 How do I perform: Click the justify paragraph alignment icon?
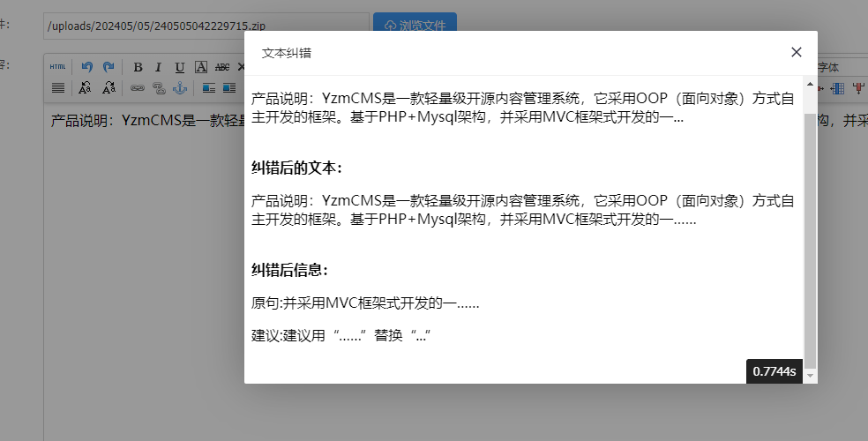(x=57, y=87)
